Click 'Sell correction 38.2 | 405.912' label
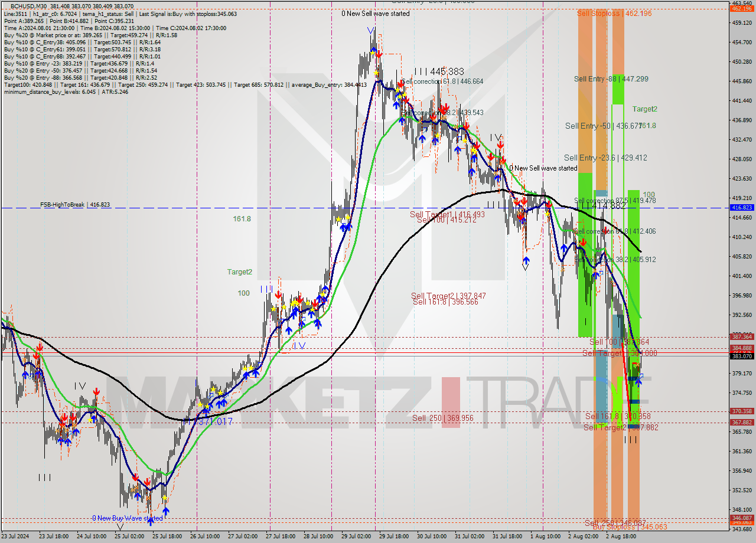Screen dimensions: 756x543 pos(615,259)
